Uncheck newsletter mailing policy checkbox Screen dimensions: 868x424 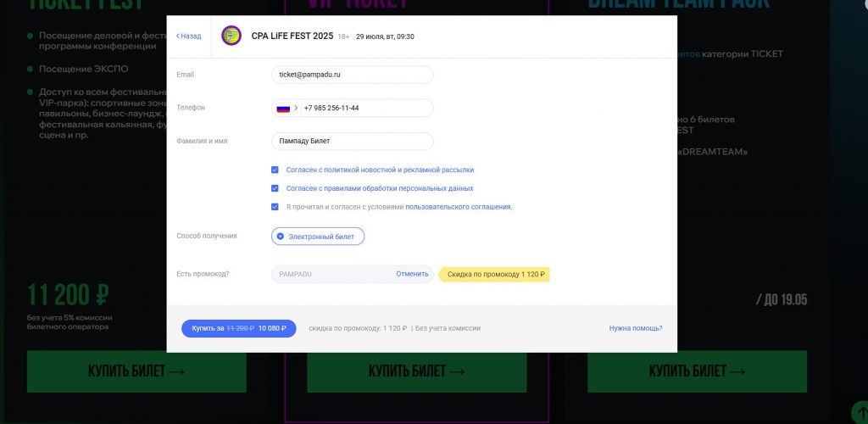[x=275, y=170]
